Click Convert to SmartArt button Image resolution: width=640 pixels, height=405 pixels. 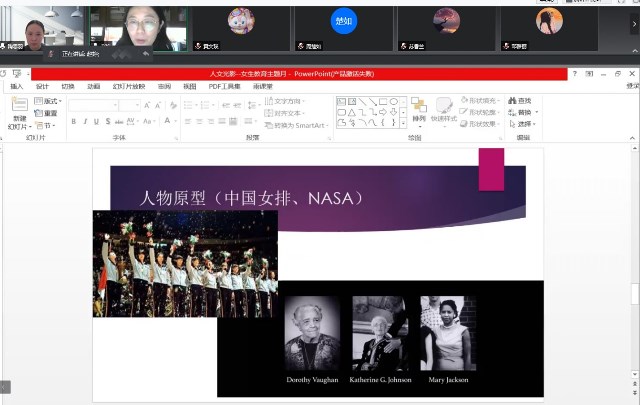pos(297,125)
